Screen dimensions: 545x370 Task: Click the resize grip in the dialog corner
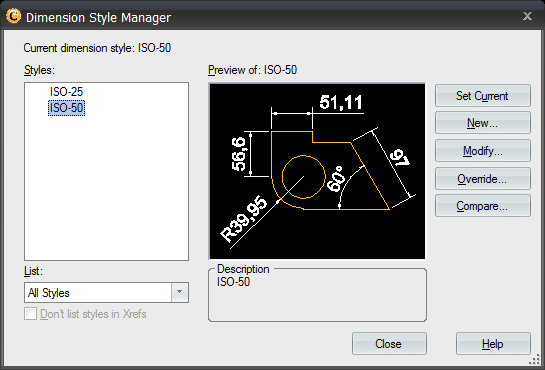(535, 360)
